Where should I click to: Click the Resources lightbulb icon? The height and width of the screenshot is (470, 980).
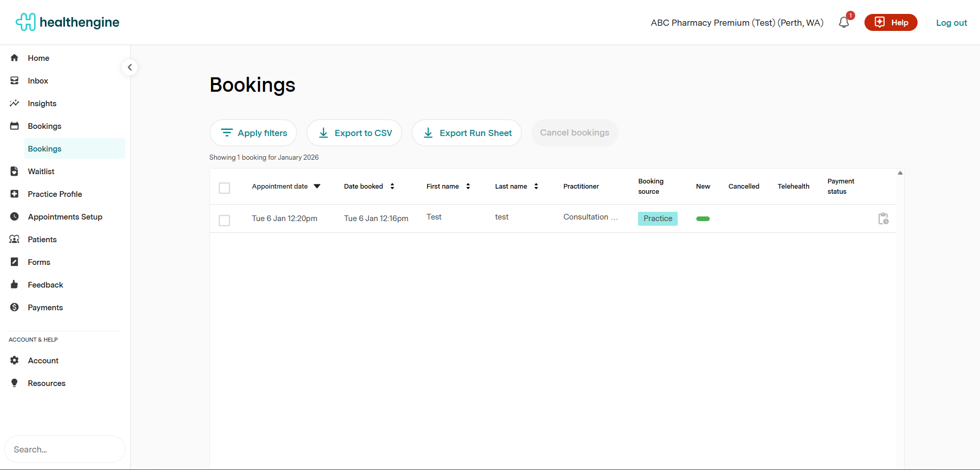(x=14, y=383)
